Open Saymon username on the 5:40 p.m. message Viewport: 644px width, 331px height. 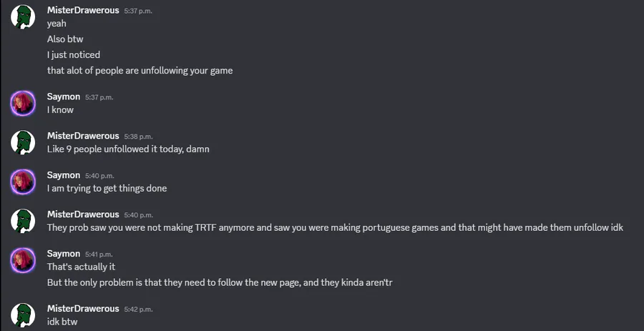click(x=64, y=175)
